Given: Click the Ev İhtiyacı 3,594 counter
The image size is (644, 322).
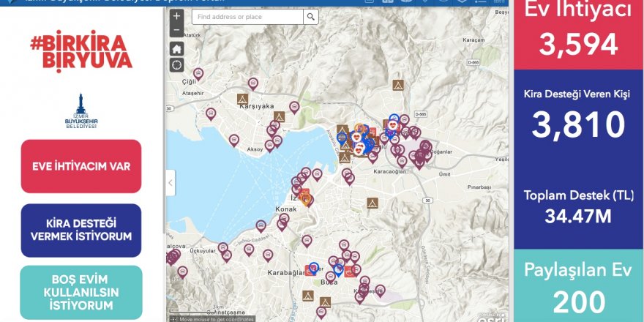Looking at the screenshot, I should 579,34.
